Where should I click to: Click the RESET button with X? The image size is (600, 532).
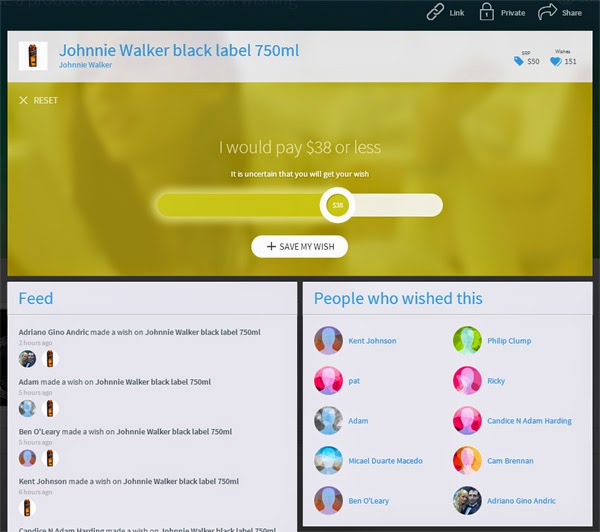tap(38, 100)
